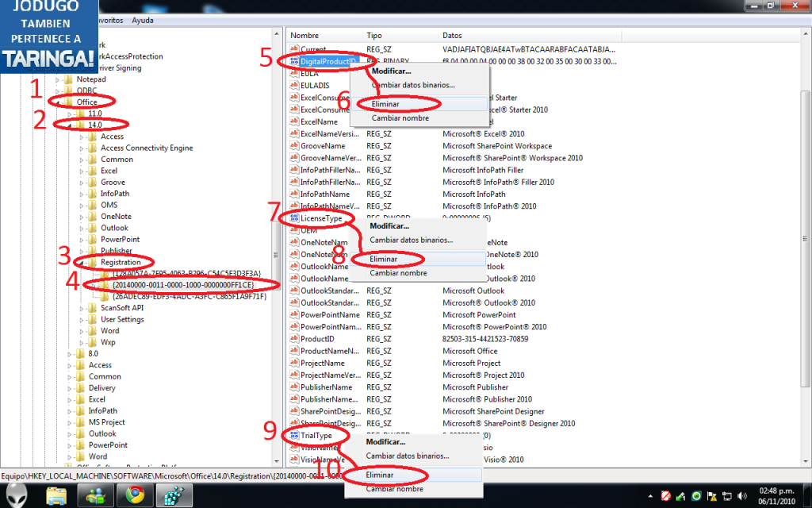Image resolution: width=812 pixels, height=508 pixels.
Task: Click the value 82503-315-4421523-70859
Action: [485, 339]
